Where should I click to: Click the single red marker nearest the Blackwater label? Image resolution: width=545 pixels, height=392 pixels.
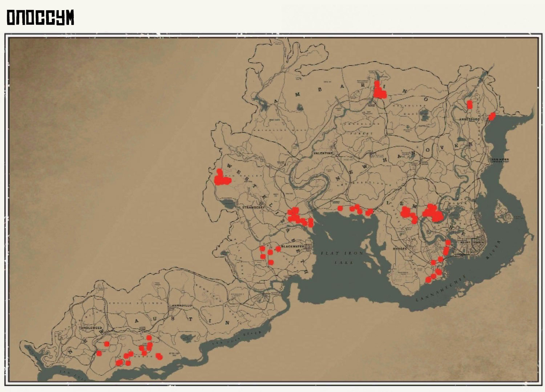pyautogui.click(x=278, y=249)
